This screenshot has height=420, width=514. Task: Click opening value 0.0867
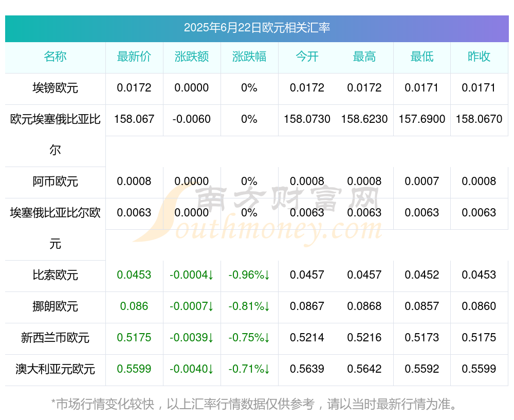click(x=307, y=306)
